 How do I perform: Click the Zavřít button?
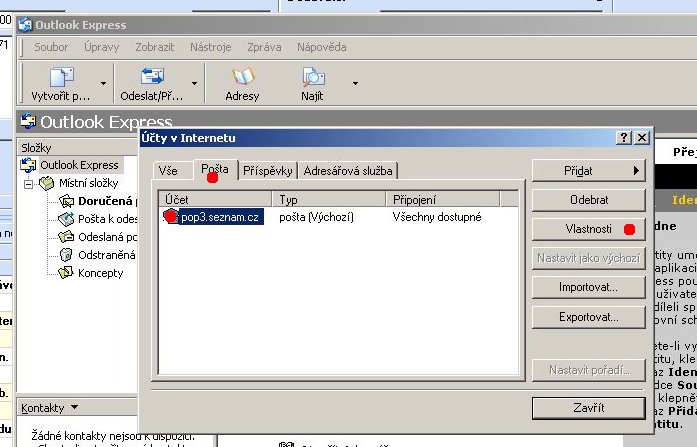pyautogui.click(x=589, y=408)
